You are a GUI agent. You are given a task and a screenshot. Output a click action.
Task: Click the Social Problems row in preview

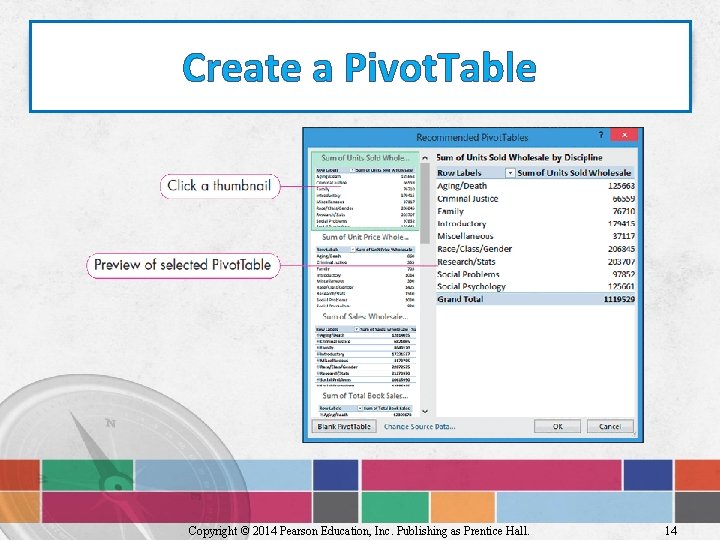click(x=535, y=274)
